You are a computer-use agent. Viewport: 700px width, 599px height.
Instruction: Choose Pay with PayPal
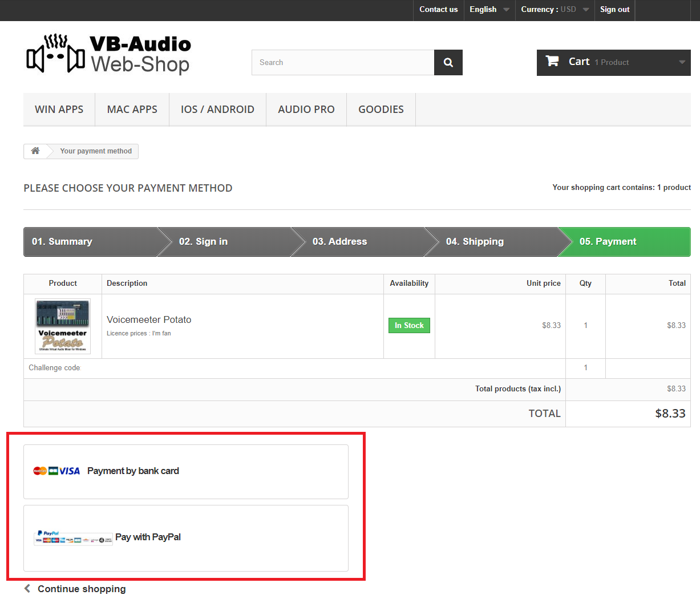coord(186,538)
